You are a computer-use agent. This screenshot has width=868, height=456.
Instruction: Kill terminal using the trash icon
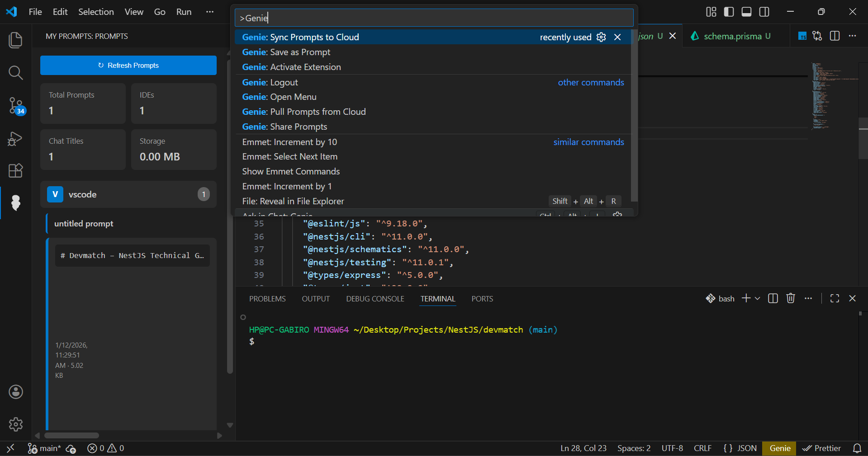coord(790,298)
